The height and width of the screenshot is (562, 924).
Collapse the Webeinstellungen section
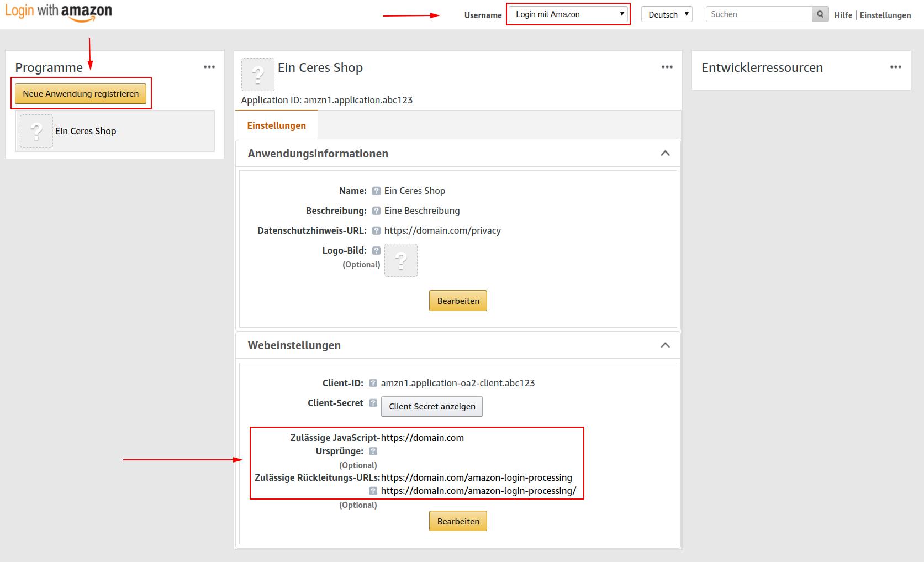point(665,345)
